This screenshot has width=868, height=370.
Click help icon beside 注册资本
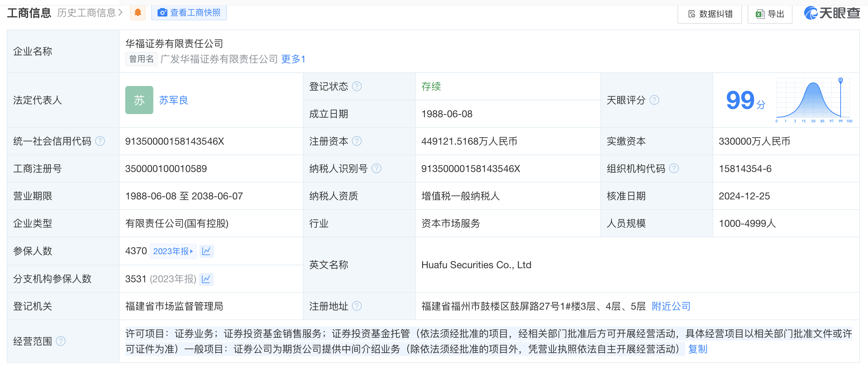pos(357,141)
